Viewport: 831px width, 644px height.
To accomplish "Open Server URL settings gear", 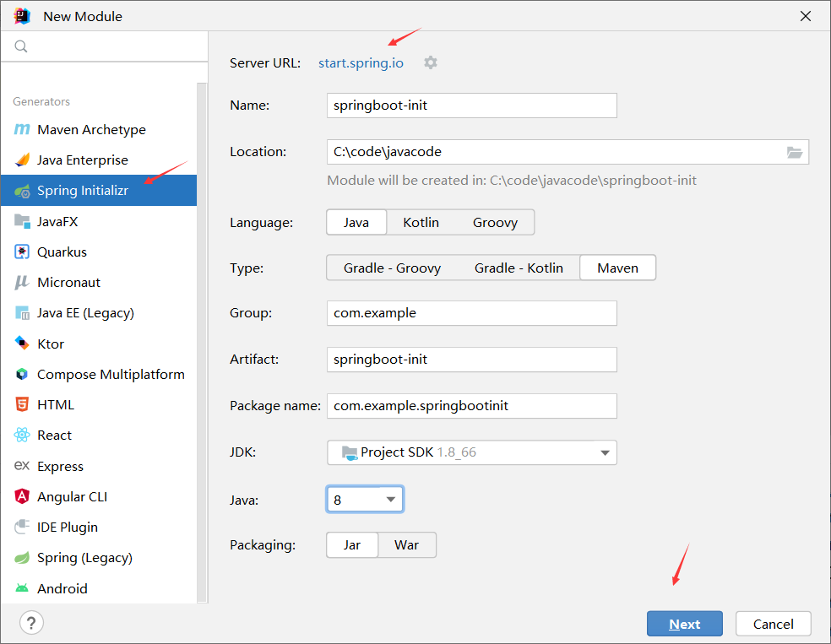I will 431,62.
